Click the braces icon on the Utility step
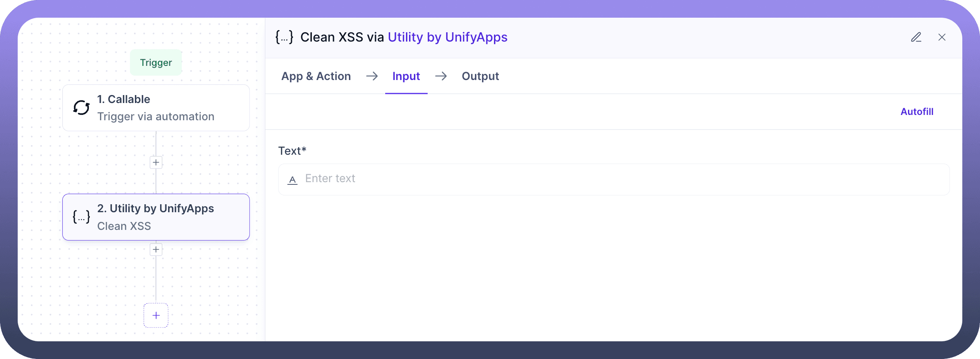The width and height of the screenshot is (980, 359). tap(81, 217)
